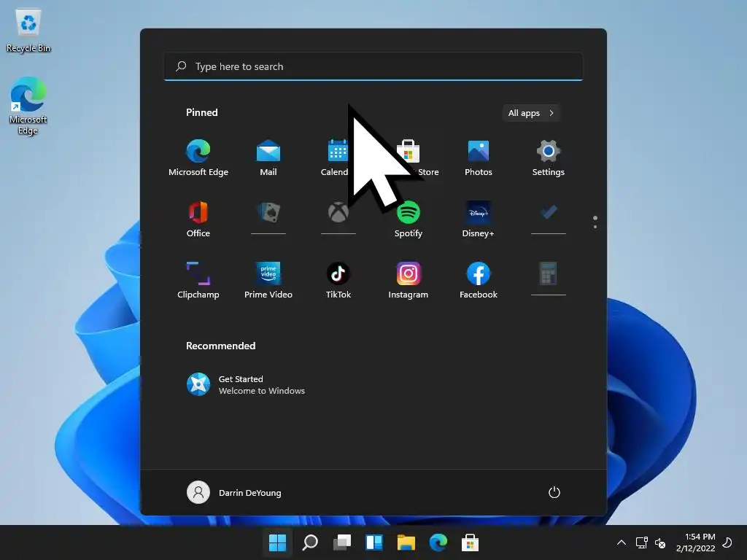
Task: Launch Spotify from pinned apps
Action: (409, 219)
